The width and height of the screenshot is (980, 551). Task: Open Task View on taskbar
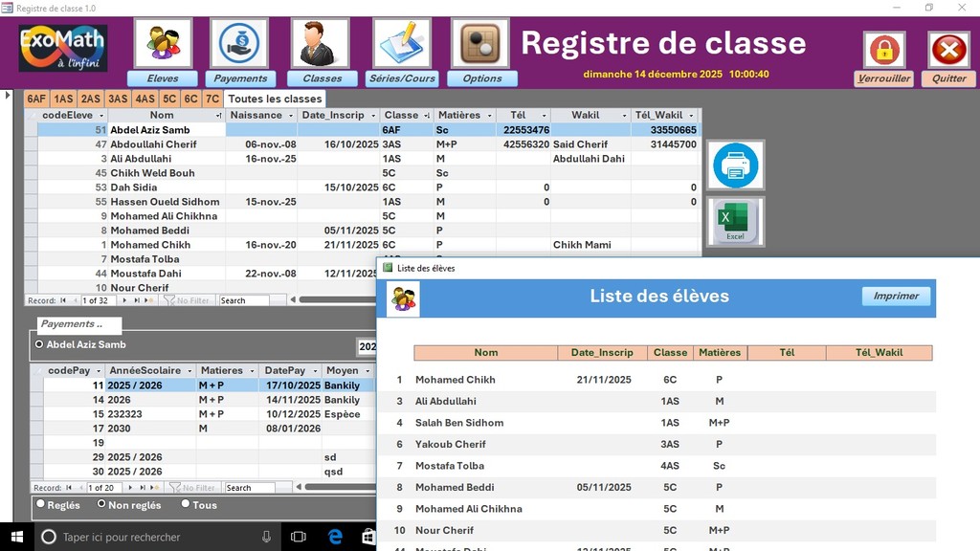(x=299, y=537)
